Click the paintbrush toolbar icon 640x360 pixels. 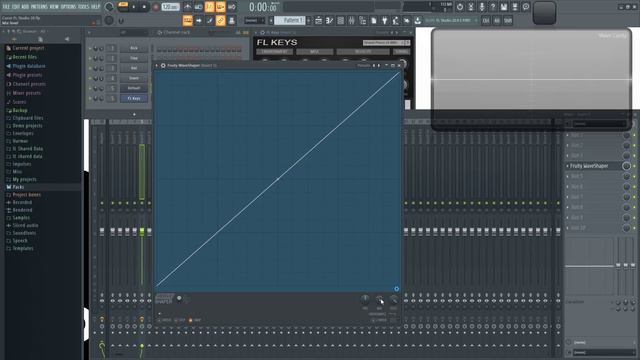[209, 20]
